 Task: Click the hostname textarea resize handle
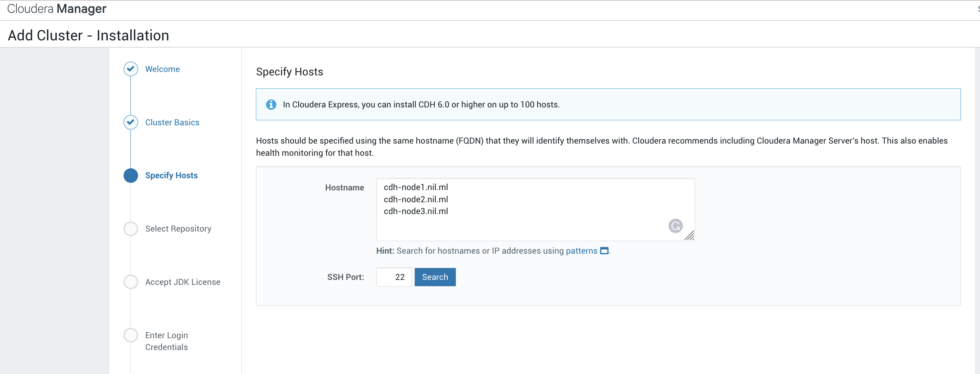pos(689,236)
